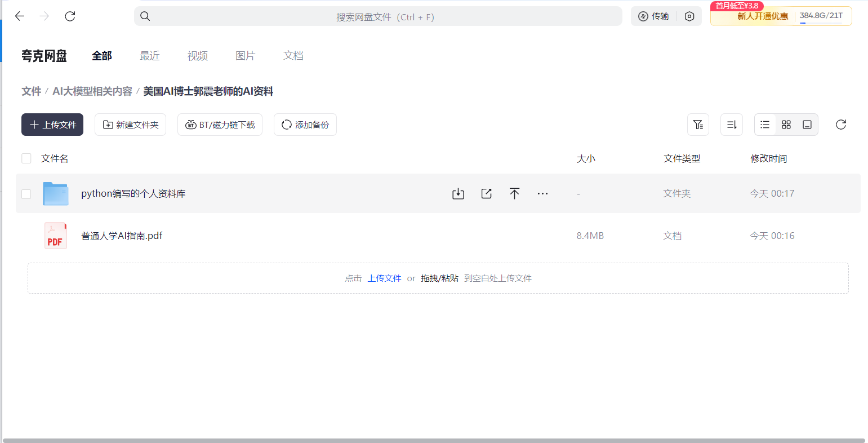The width and height of the screenshot is (868, 443).
Task: Switch to large preview view icon
Action: 807,125
